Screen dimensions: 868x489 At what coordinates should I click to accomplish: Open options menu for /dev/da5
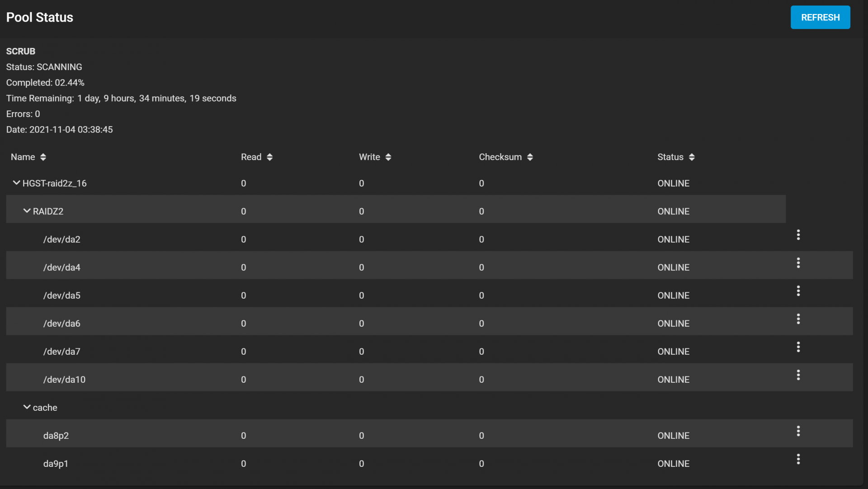[x=798, y=291]
